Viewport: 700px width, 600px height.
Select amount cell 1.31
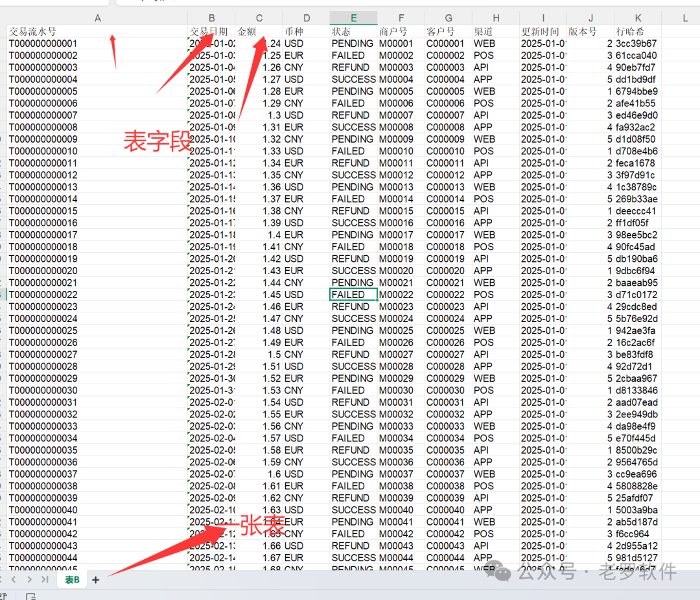(259, 127)
